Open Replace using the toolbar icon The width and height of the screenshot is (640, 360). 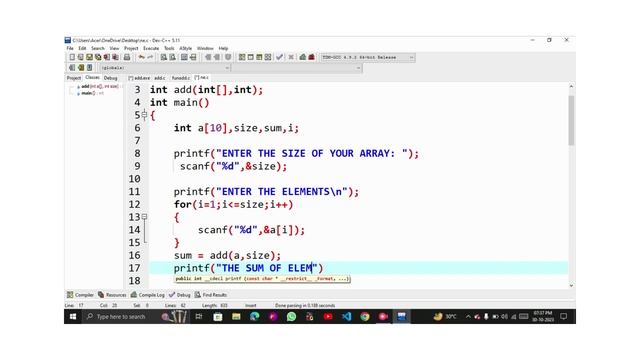[x=172, y=57]
